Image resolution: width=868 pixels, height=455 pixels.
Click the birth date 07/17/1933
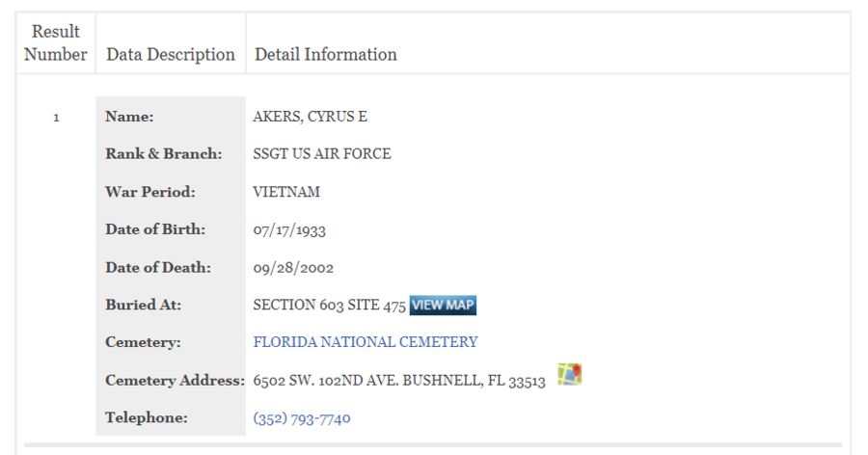pyautogui.click(x=289, y=229)
